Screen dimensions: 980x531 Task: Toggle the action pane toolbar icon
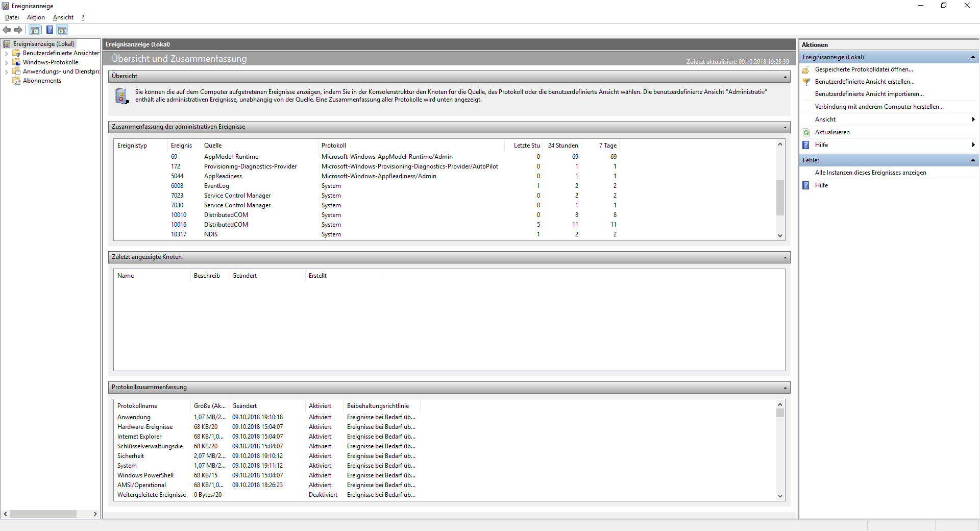tap(62, 30)
